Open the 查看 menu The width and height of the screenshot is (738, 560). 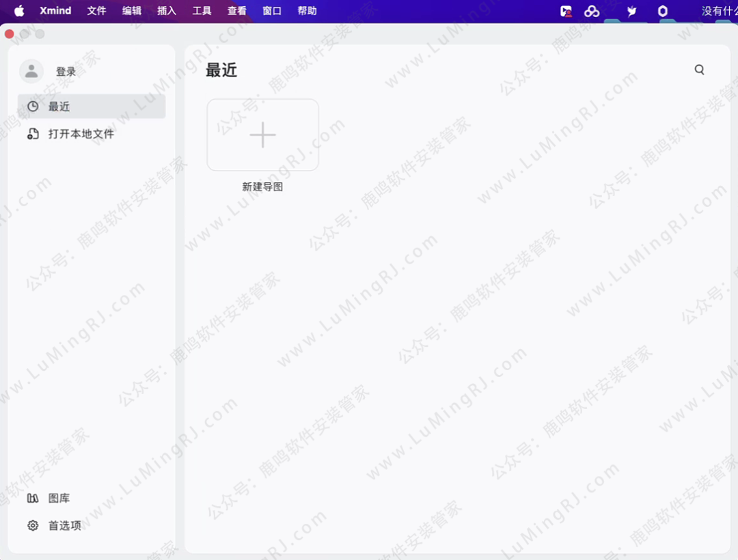pyautogui.click(x=236, y=11)
